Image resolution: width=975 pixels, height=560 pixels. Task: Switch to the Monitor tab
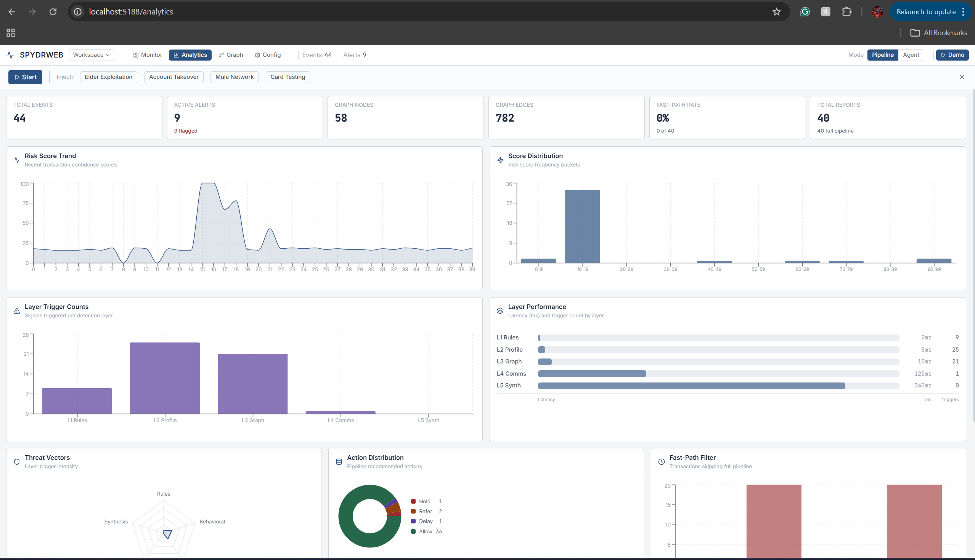[148, 55]
